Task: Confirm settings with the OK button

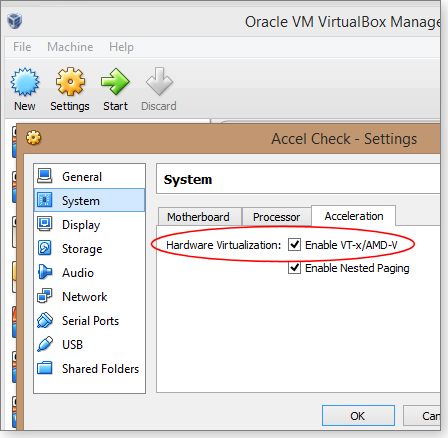Action: tap(358, 416)
